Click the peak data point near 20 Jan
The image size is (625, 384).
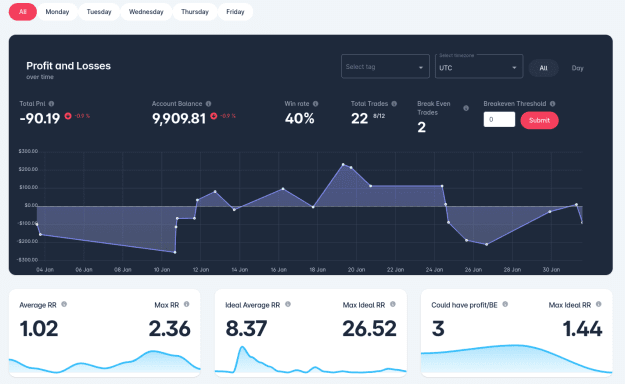(343, 164)
